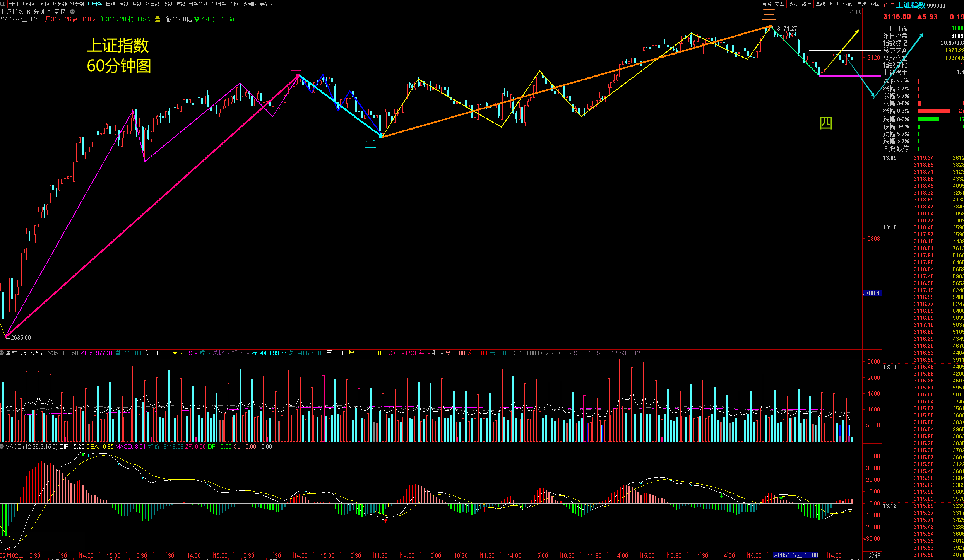The image size is (964, 560).
Task: Click the red G icon beside 上证指数
Action: 886,5
